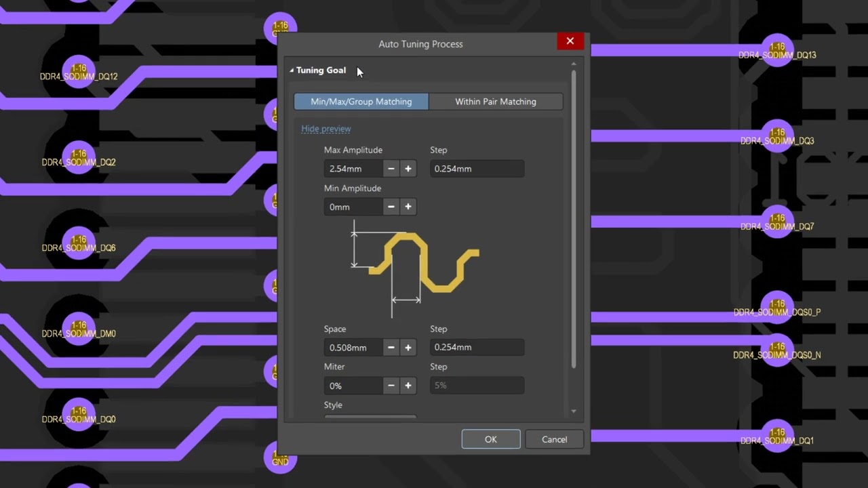Click scroll down arrow in dialog
868x488 pixels.
tap(574, 411)
